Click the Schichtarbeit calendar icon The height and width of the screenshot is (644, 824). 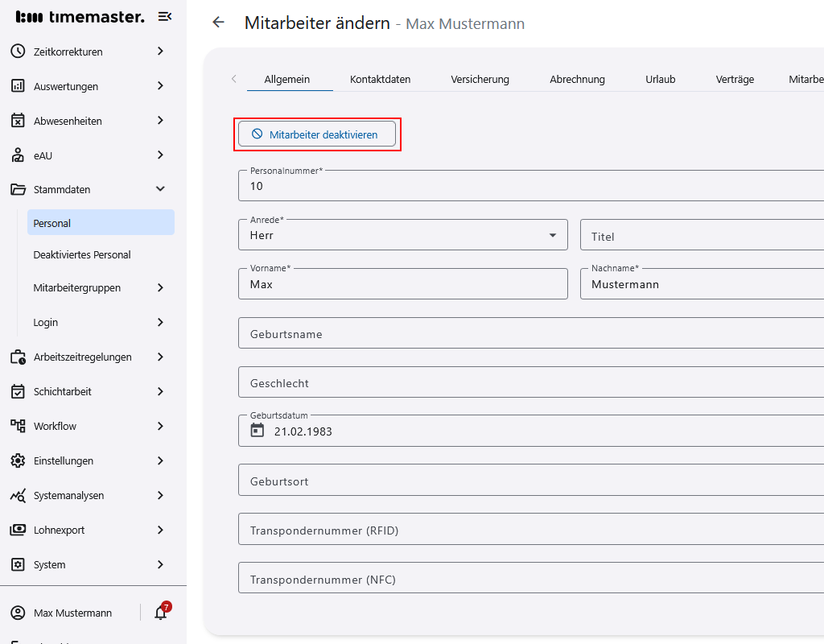click(18, 391)
